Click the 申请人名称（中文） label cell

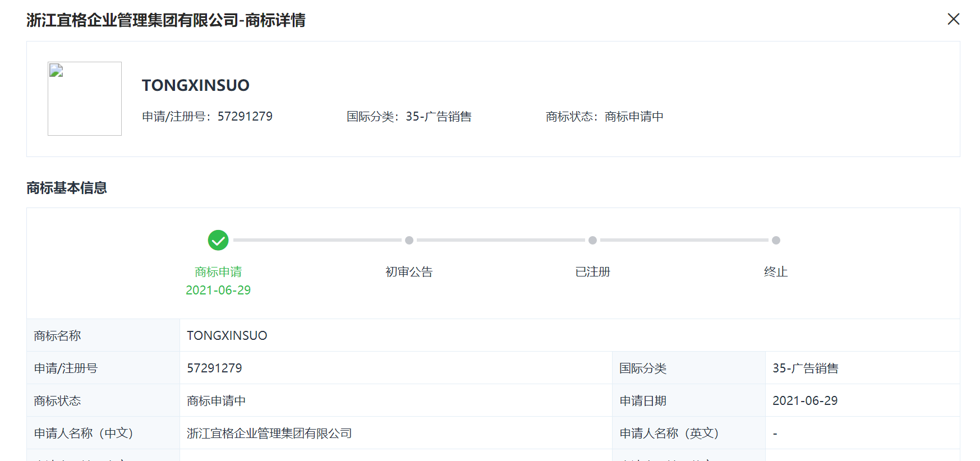[x=103, y=433]
